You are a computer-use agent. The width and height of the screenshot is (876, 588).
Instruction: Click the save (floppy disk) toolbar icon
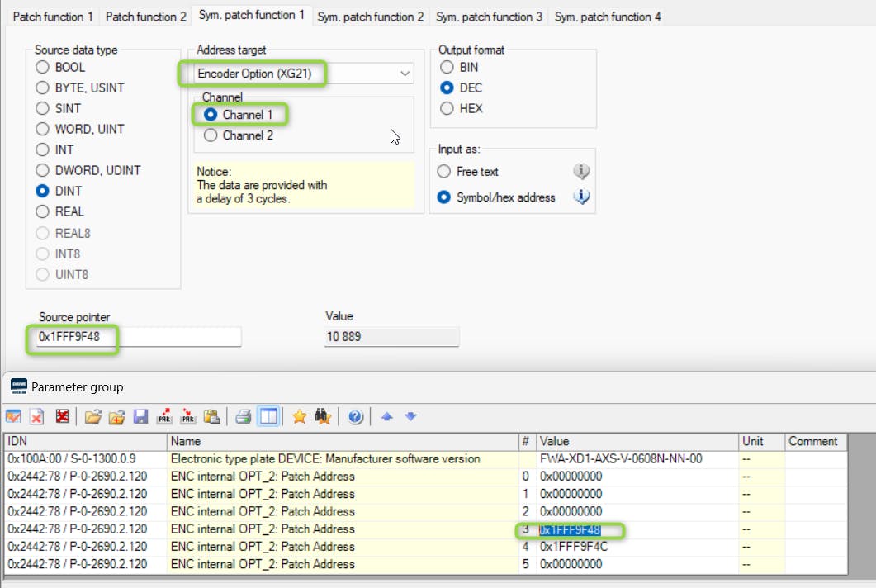(x=140, y=416)
